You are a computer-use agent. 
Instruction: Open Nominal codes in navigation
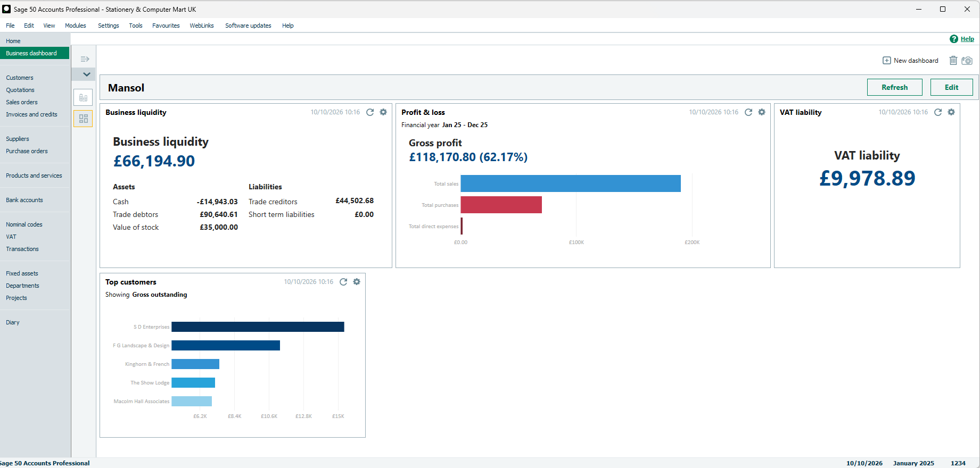pos(24,224)
